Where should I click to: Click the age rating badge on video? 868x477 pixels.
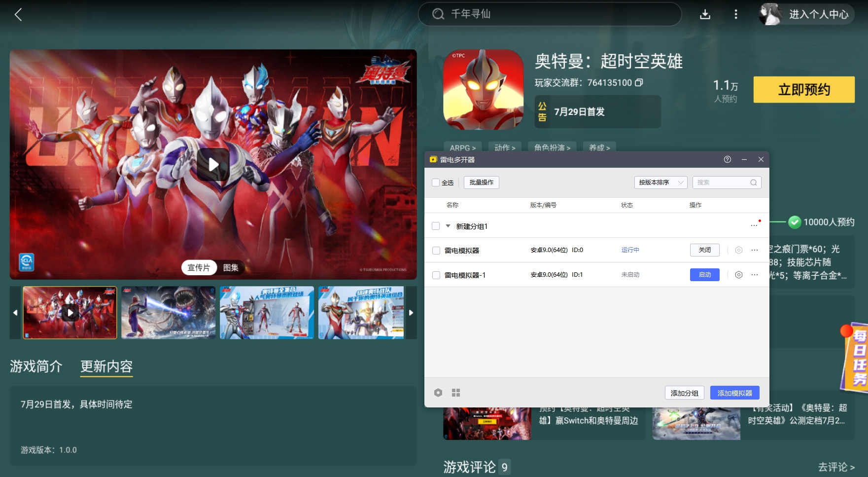27,261
